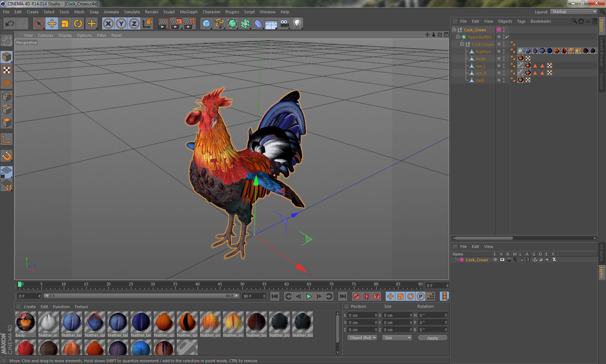The width and height of the screenshot is (606, 364).
Task: Open the Array modeling objects icon
Action: point(245,24)
